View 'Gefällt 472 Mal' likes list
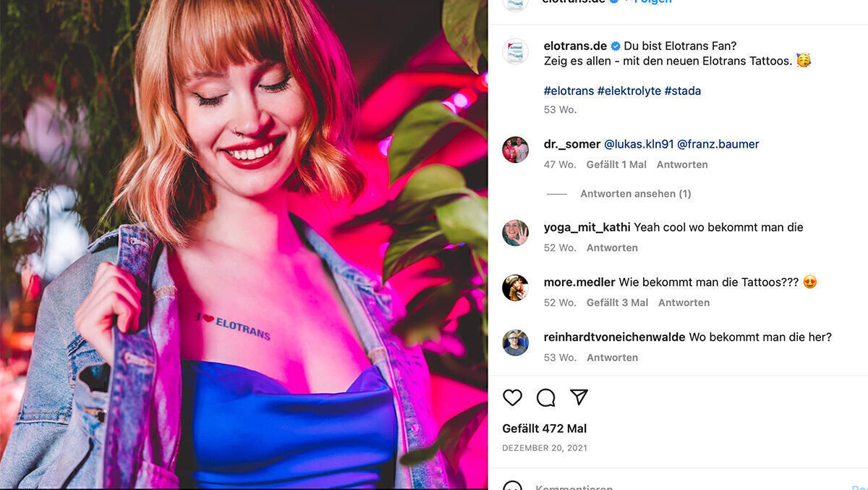This screenshot has width=868, height=490. coord(544,428)
